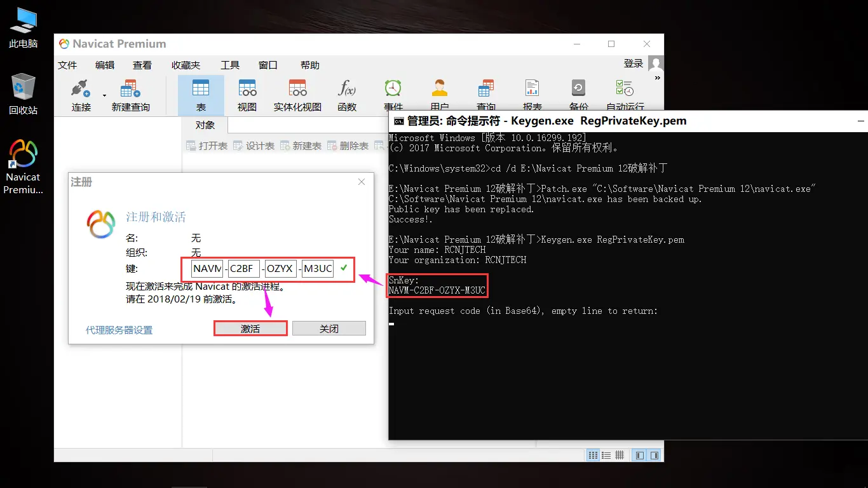Viewport: 868px width, 488px height.
Task: Click the 连接 (Connection) toolbar icon
Action: [x=81, y=95]
